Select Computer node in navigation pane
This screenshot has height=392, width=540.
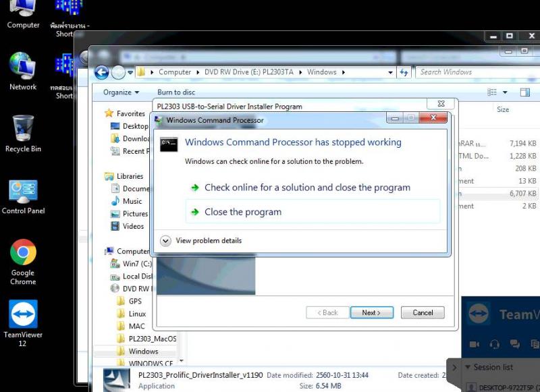(127, 251)
